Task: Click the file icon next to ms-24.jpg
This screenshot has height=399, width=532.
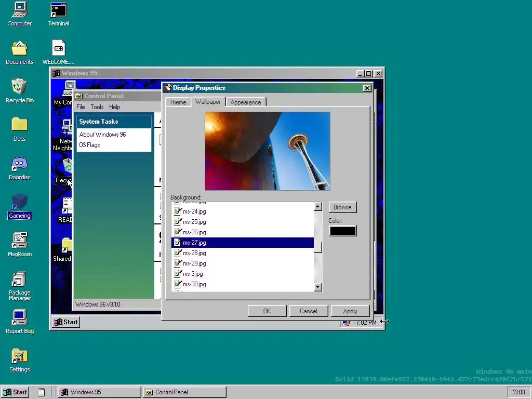Action: point(178,211)
